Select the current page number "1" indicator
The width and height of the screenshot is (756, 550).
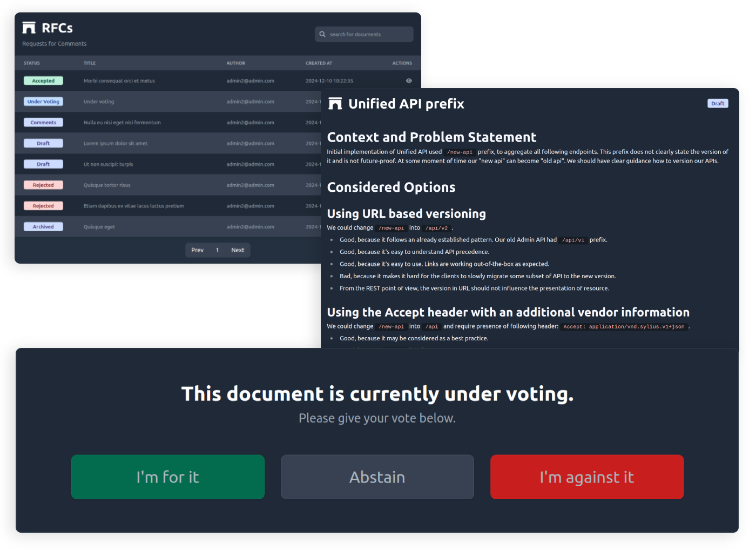pos(218,250)
